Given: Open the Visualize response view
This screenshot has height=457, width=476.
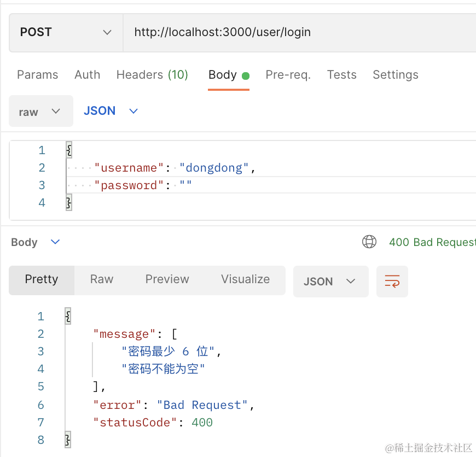Looking at the screenshot, I should (245, 279).
